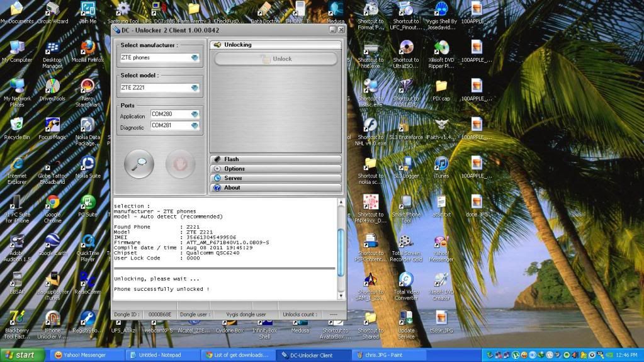This screenshot has width=644, height=362.
Task: Click the system tray clock
Action: click(627, 355)
